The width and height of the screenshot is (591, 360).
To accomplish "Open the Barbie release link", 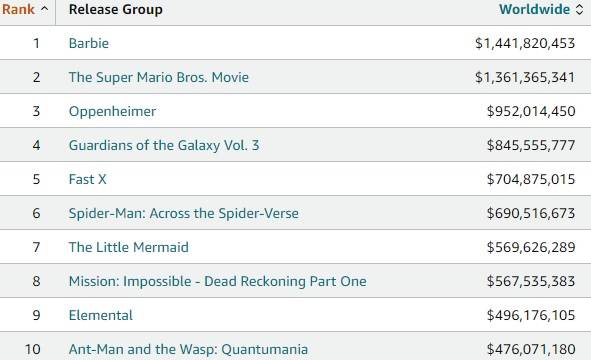I will coord(89,43).
